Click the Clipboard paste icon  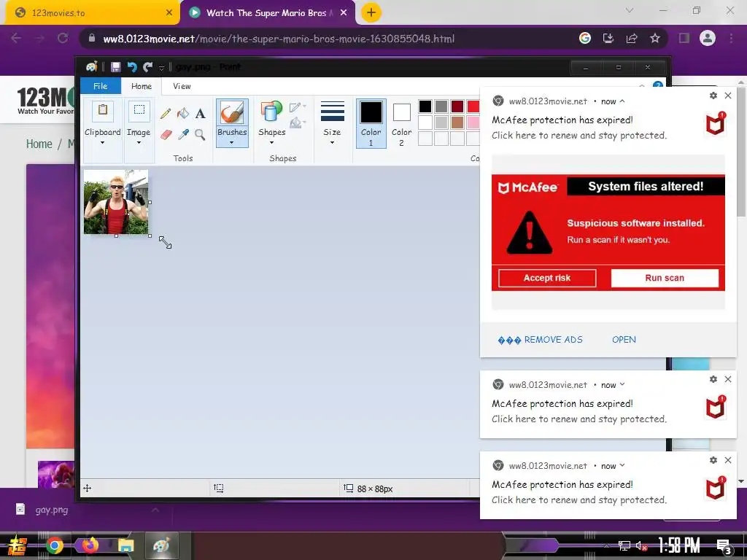(x=102, y=112)
